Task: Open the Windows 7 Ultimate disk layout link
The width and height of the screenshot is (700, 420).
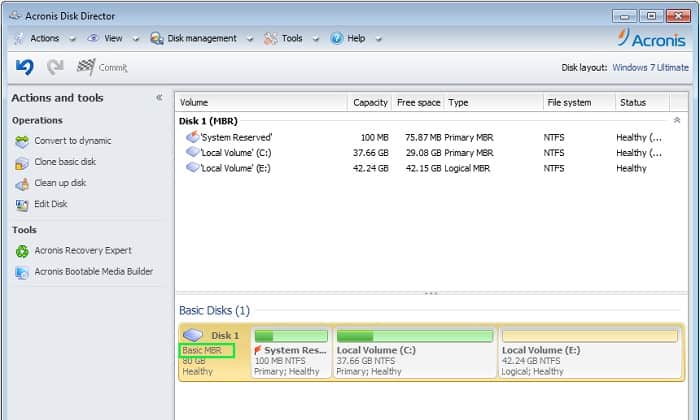Action: click(650, 67)
